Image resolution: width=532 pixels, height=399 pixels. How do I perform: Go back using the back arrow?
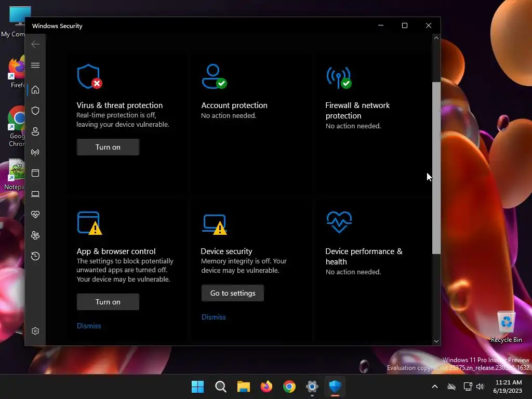click(x=35, y=44)
